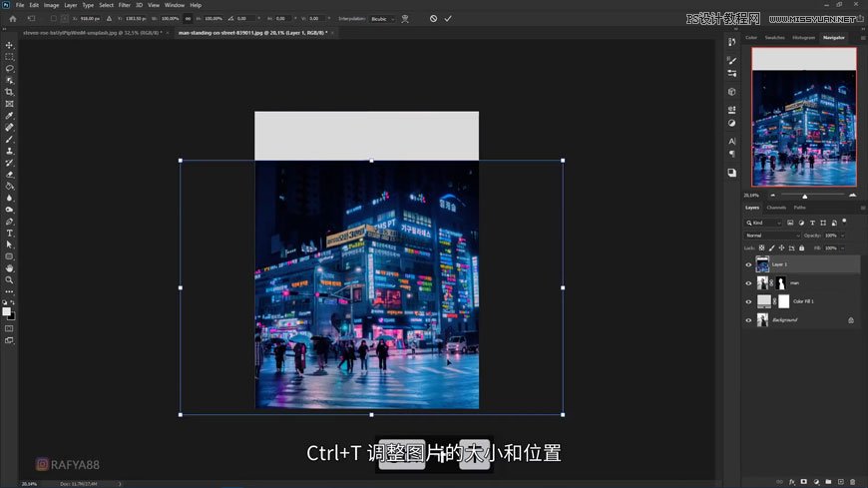Viewport: 868px width, 488px height.
Task: Cancel the transform with the circle-slash icon
Action: (433, 18)
